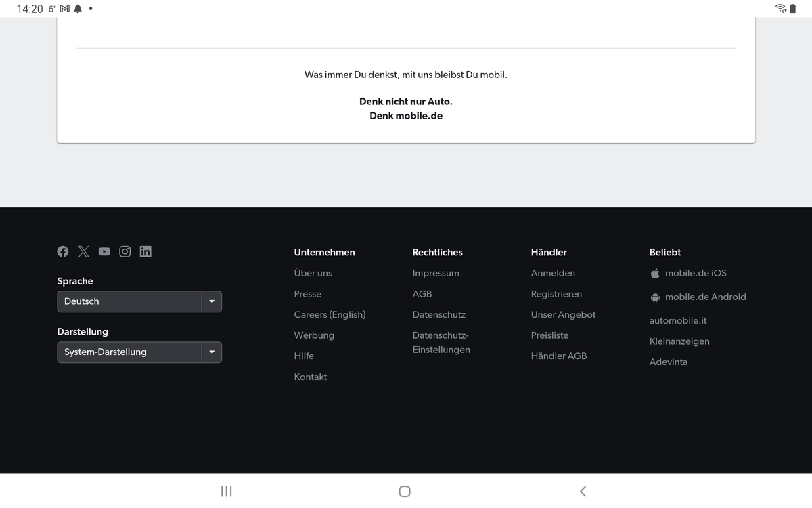The image size is (812, 508).
Task: Open the Datenschutz link
Action: click(439, 314)
